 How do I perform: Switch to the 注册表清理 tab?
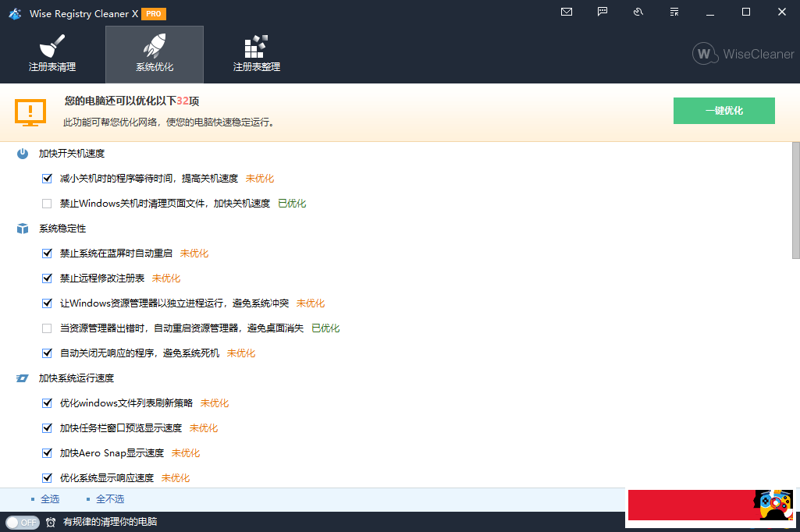(x=52, y=55)
